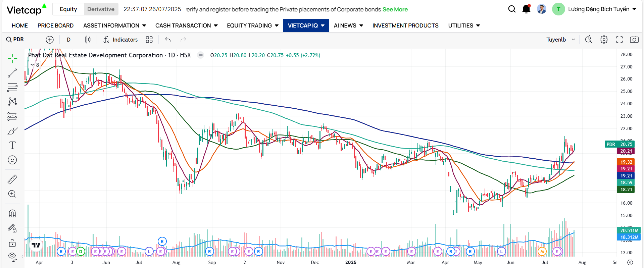Select the text annotation tool

click(12, 145)
